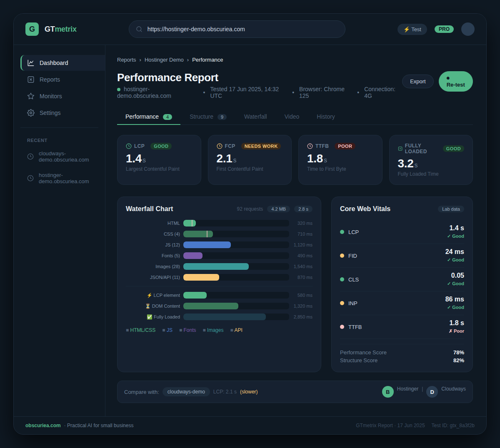Screen dimensions: 500x448
Task: Click the CSS (4) waterfall bar
Action: click(x=198, y=234)
